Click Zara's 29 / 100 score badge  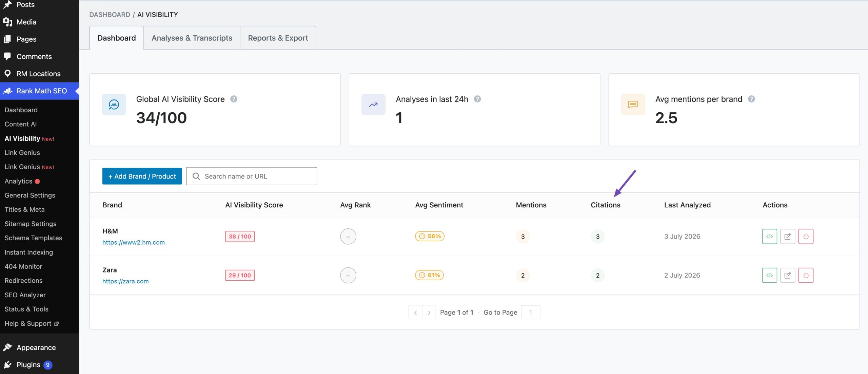(240, 275)
